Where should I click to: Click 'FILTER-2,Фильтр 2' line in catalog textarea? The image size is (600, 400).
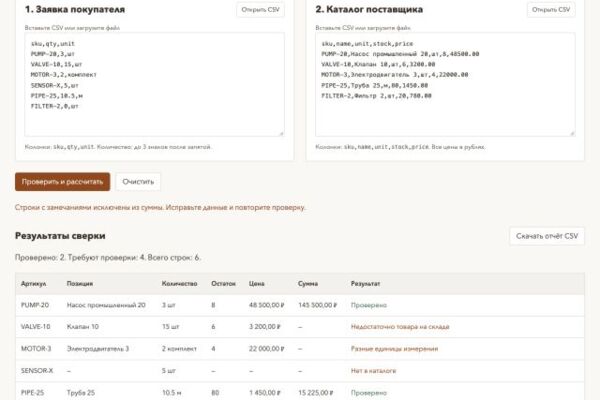[377, 96]
